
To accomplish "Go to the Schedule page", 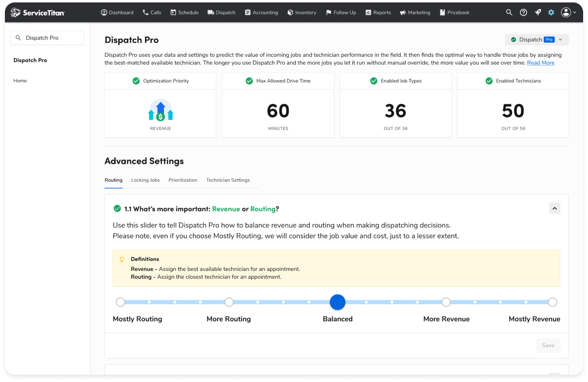I will pos(184,13).
